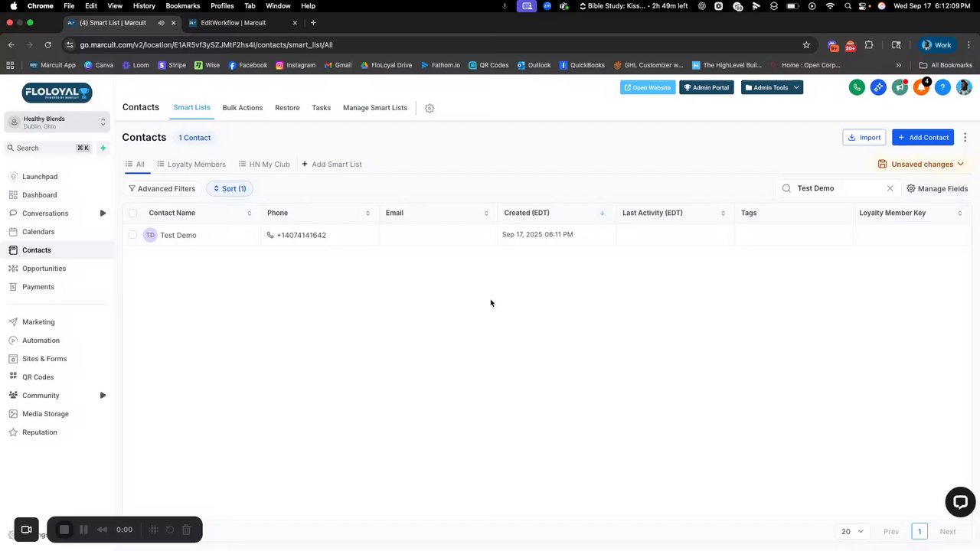Check the Test Demo row checkbox

point(132,235)
